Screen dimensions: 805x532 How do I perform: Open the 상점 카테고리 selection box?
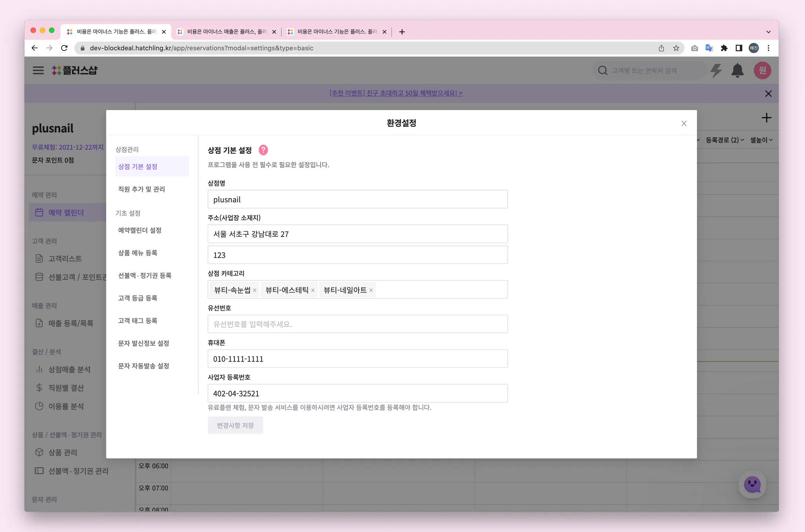440,290
